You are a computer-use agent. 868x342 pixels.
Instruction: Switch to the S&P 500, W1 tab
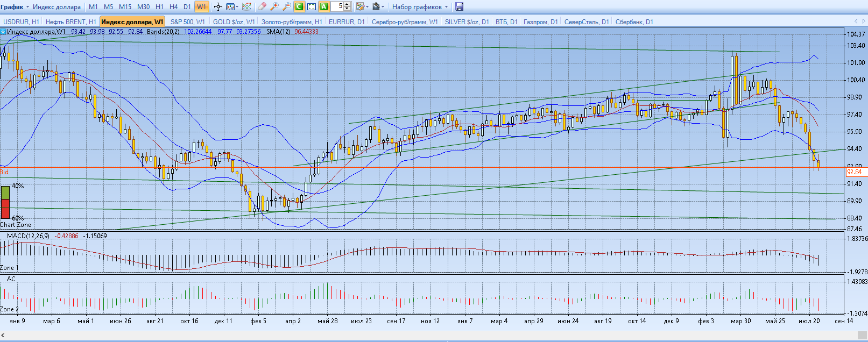coord(187,22)
